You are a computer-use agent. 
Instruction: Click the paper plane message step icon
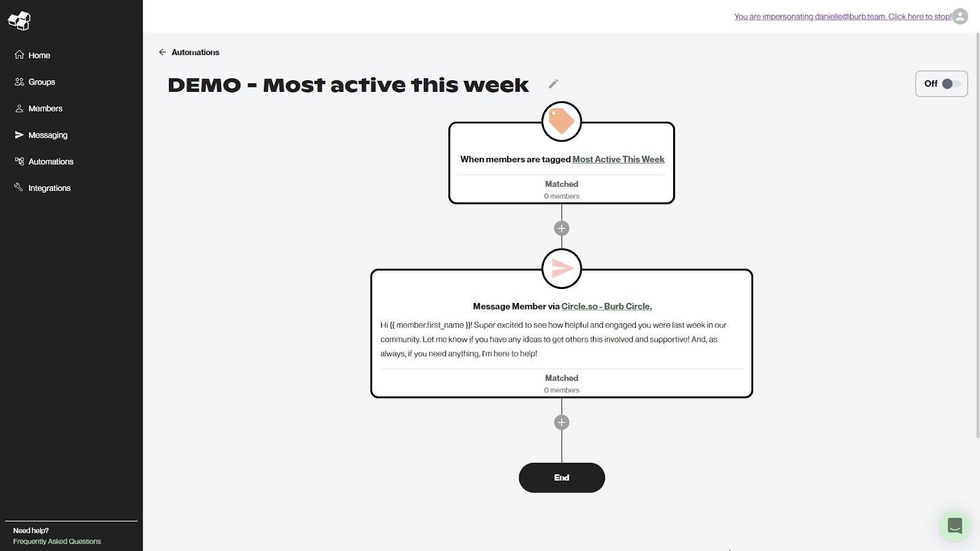[561, 268]
